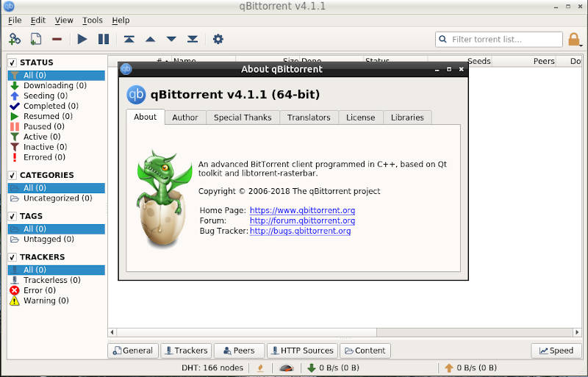This screenshot has width=588, height=377.
Task: Open the Tools menu
Action: (93, 21)
